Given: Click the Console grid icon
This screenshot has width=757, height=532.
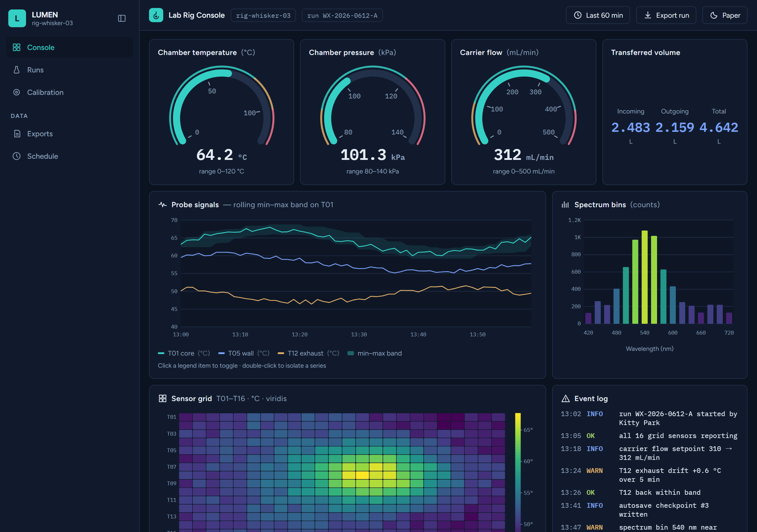Looking at the screenshot, I should tap(17, 48).
